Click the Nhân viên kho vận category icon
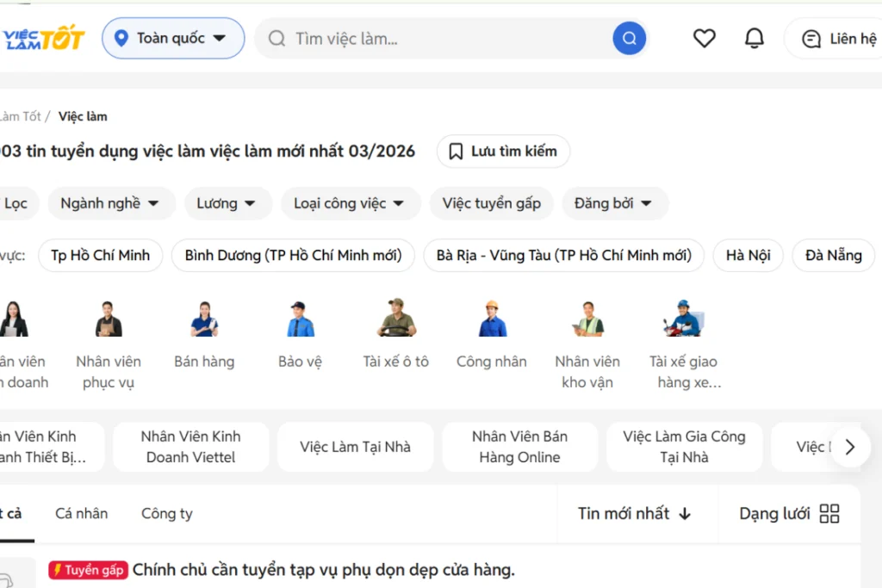 click(x=587, y=319)
